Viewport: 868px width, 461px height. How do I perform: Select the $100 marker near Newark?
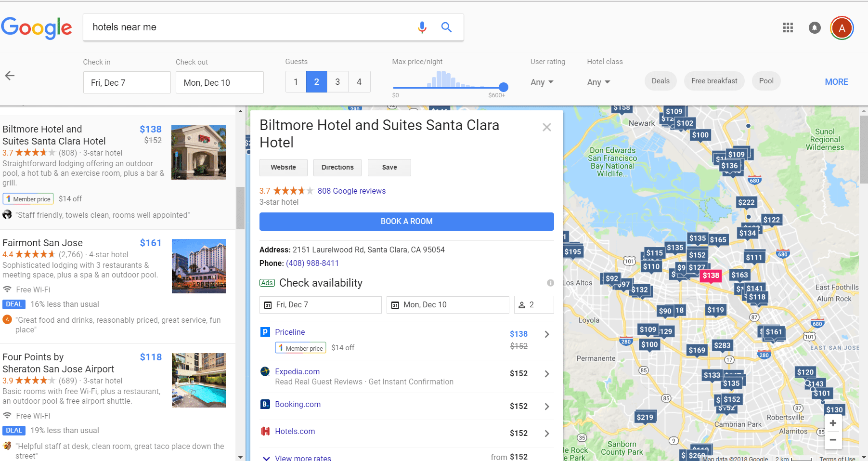click(700, 135)
